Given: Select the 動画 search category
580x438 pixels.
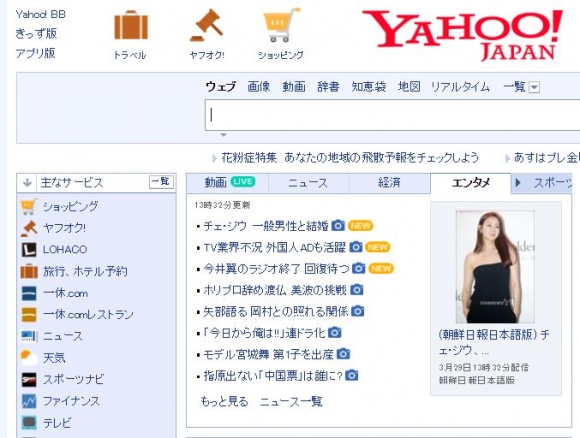Looking at the screenshot, I should tap(294, 87).
